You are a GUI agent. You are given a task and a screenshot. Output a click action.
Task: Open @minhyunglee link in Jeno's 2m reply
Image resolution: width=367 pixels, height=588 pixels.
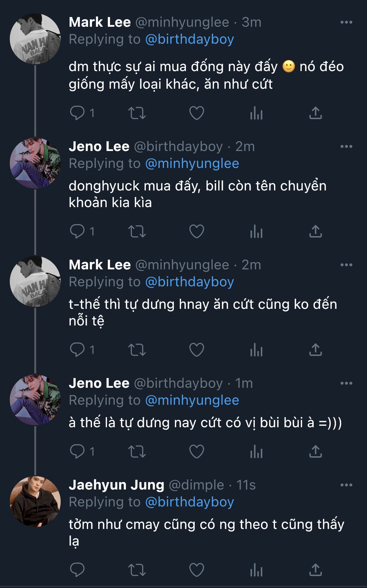point(192,163)
